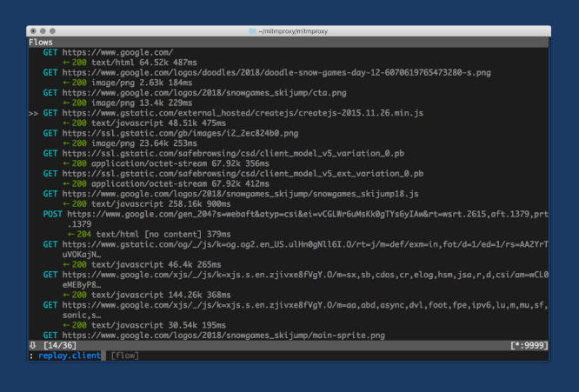Choose the client_model_v5_ext_variation_0.pb flow
579x392 pixels.
pos(233,174)
